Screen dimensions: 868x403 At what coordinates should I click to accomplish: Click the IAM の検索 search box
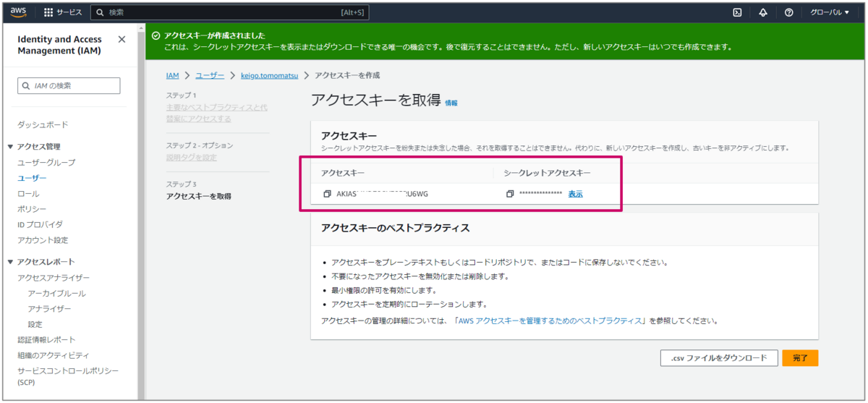(69, 85)
